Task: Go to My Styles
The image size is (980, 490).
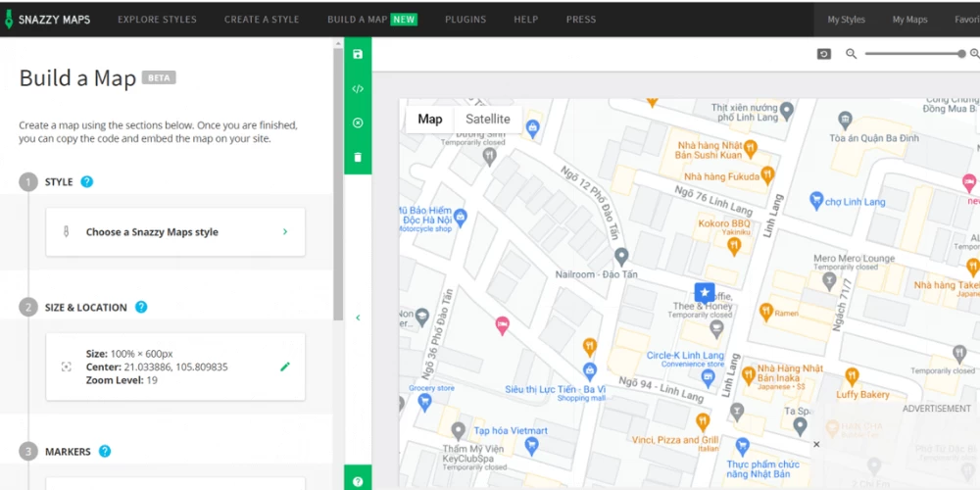Action: tap(847, 20)
